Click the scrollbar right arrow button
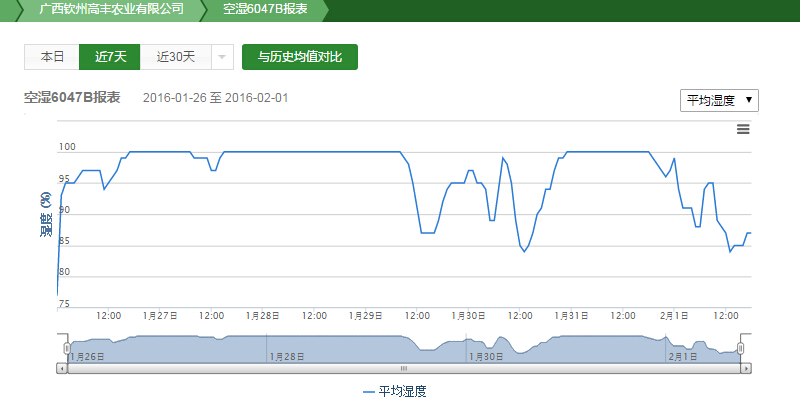 pos(746,368)
